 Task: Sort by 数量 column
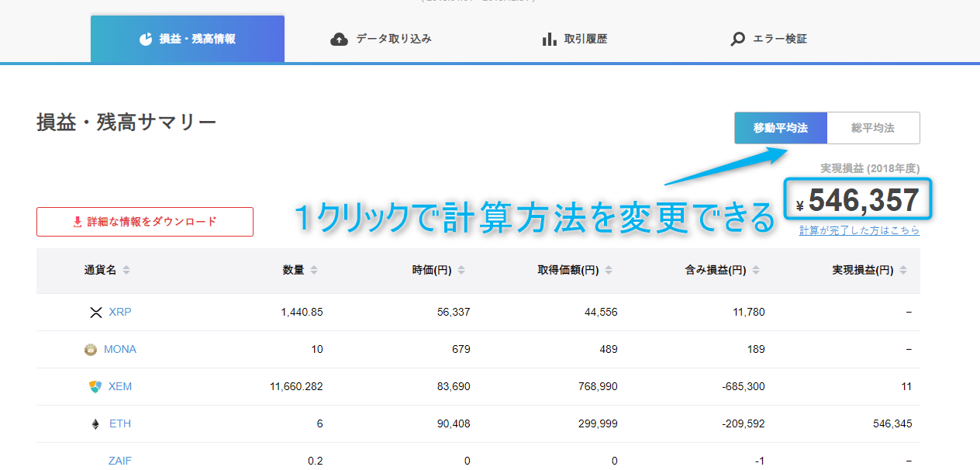[x=300, y=271]
